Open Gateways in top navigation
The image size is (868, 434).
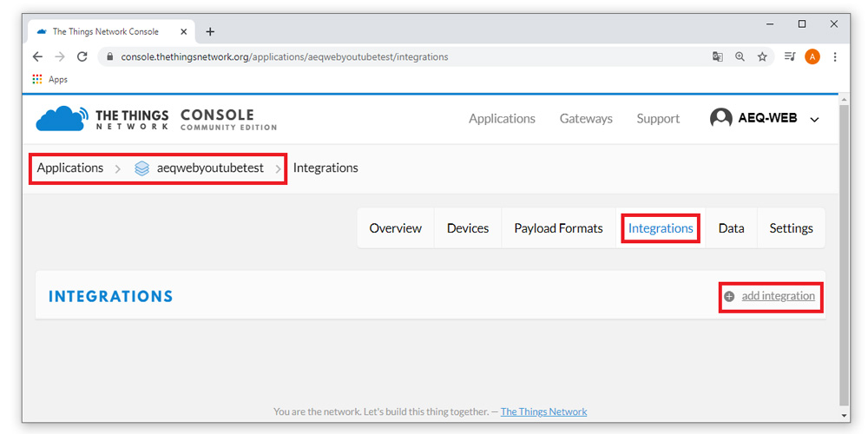[586, 118]
